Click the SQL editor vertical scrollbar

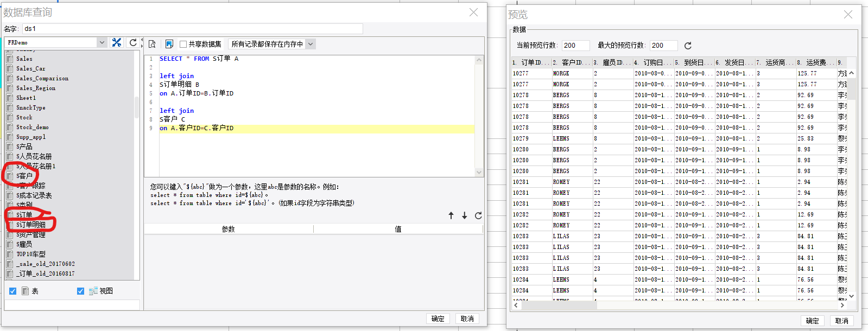coord(479,117)
